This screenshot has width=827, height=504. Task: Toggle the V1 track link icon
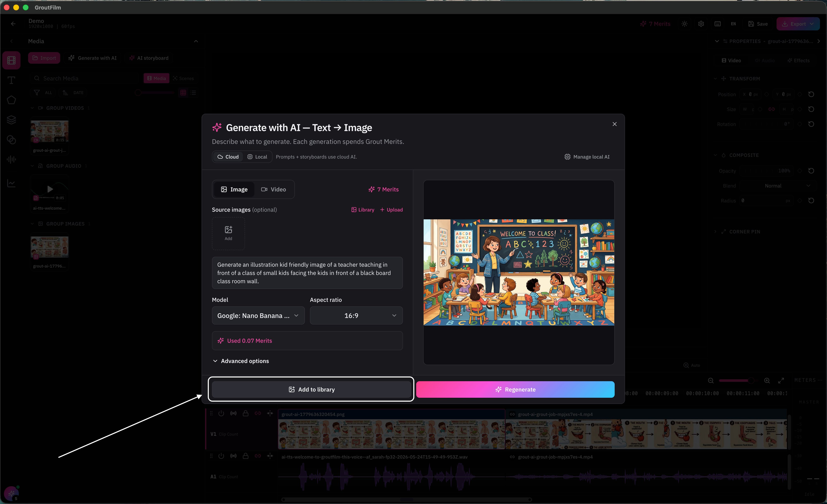point(258,413)
